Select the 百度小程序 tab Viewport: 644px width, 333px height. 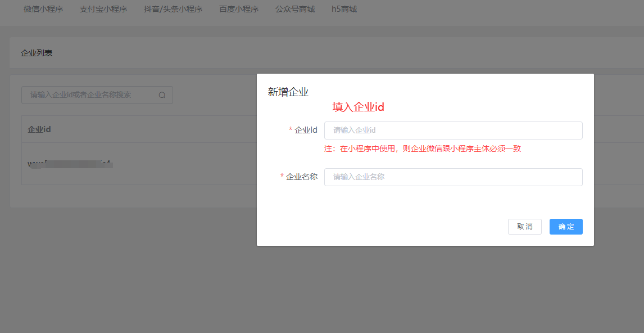(239, 9)
